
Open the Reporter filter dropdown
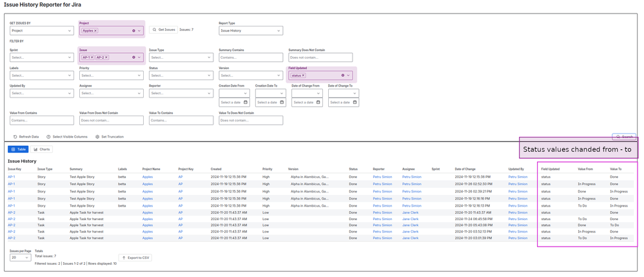[x=181, y=94]
